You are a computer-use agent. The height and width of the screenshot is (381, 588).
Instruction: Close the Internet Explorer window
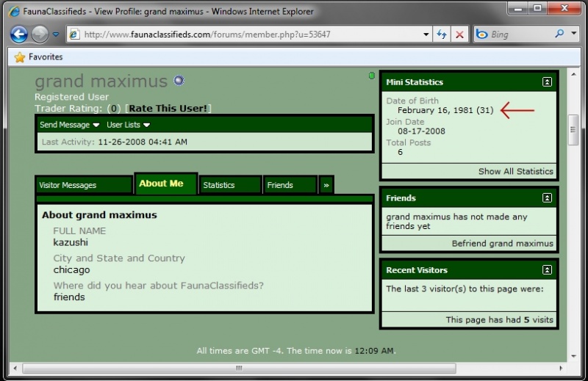click(564, 8)
